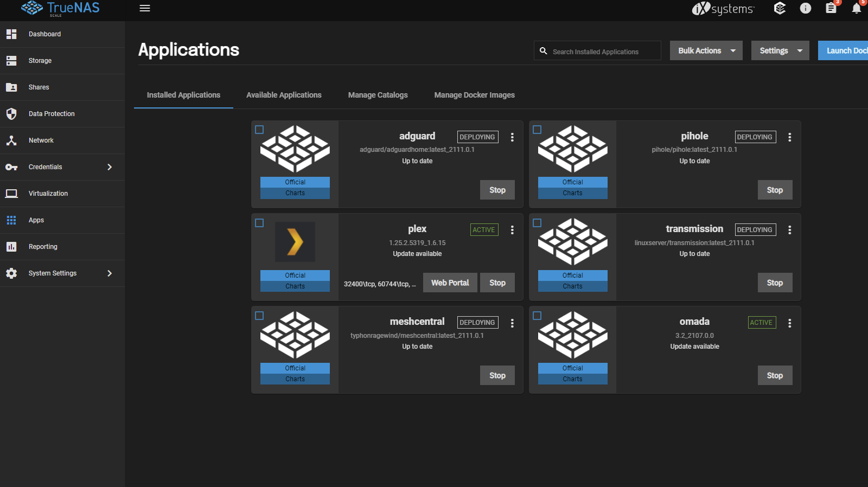
Task: Open the omada three-dot options menu
Action: tap(790, 323)
